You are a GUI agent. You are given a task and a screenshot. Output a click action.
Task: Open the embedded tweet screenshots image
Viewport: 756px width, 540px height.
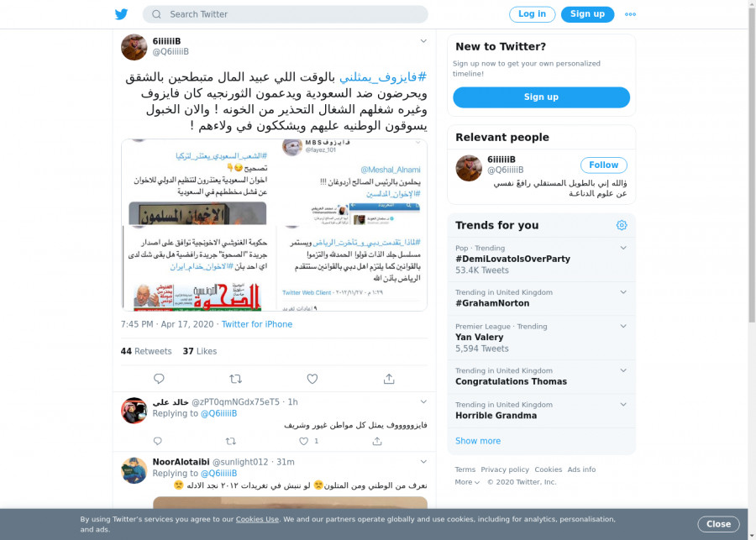[274, 225]
